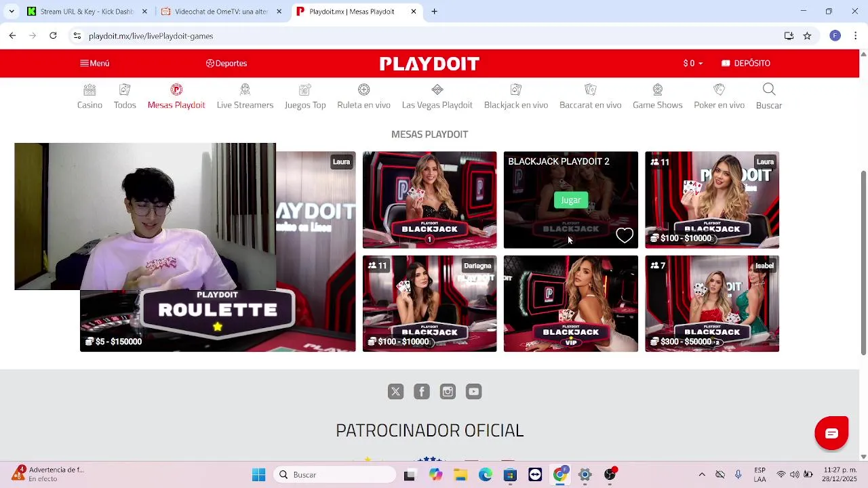
Task: Click the taskbar Buscar search box
Action: pyautogui.click(x=334, y=475)
